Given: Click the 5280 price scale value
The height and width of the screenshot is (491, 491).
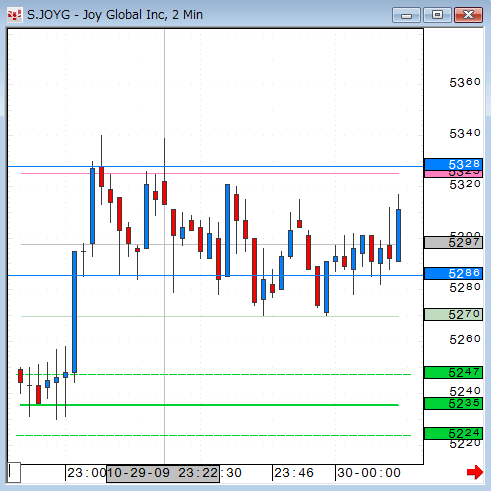Looking at the screenshot, I should click(465, 287).
